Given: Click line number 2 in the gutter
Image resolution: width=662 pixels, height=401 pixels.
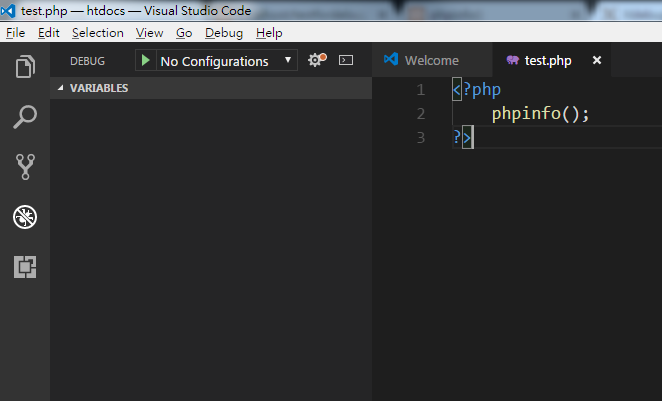Looking at the screenshot, I should (421, 114).
